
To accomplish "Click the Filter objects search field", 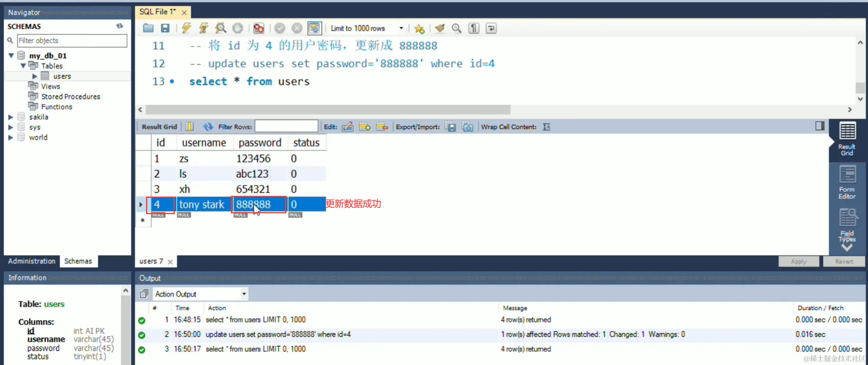I will (72, 41).
